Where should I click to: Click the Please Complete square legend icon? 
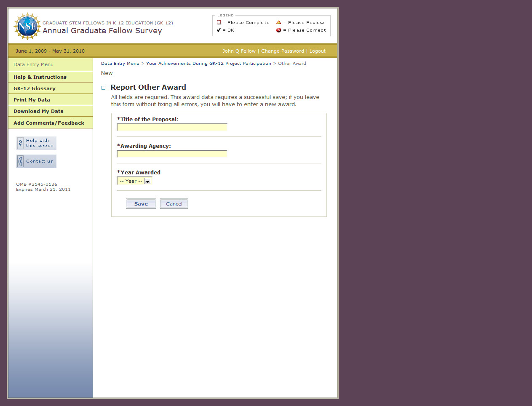tap(219, 22)
